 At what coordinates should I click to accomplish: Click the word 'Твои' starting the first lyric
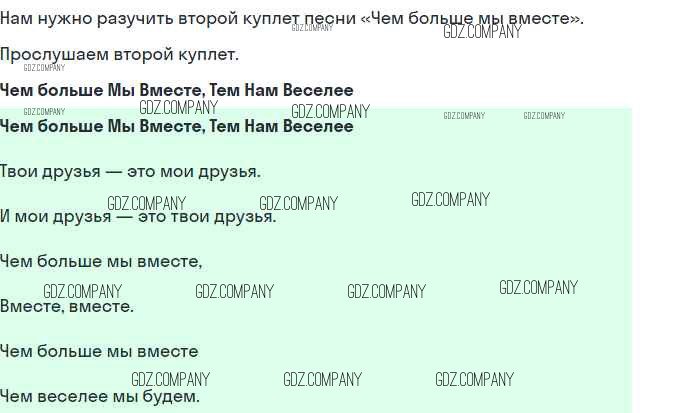click(19, 171)
